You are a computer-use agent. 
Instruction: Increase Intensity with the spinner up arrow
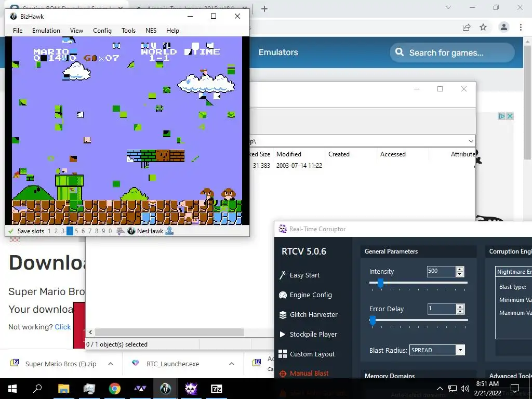click(460, 269)
